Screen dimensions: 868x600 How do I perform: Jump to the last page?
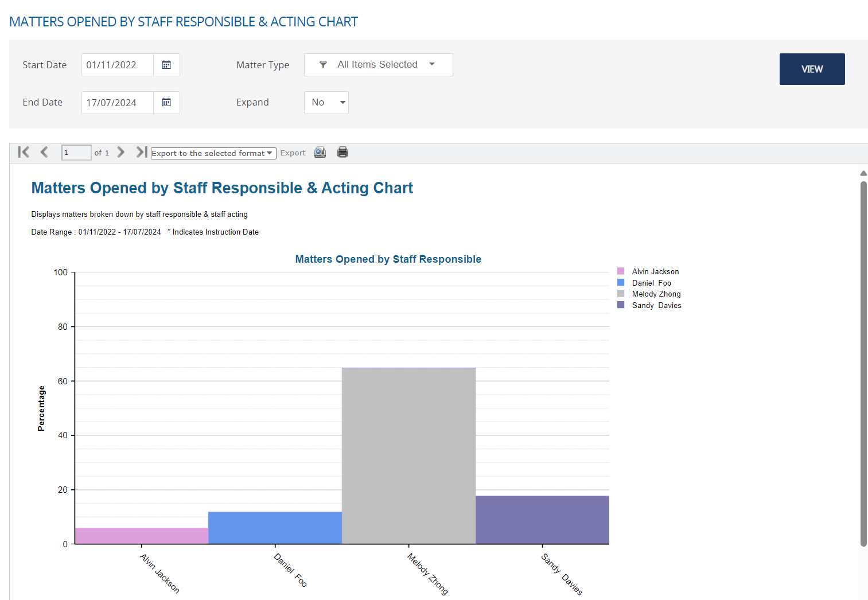point(141,152)
